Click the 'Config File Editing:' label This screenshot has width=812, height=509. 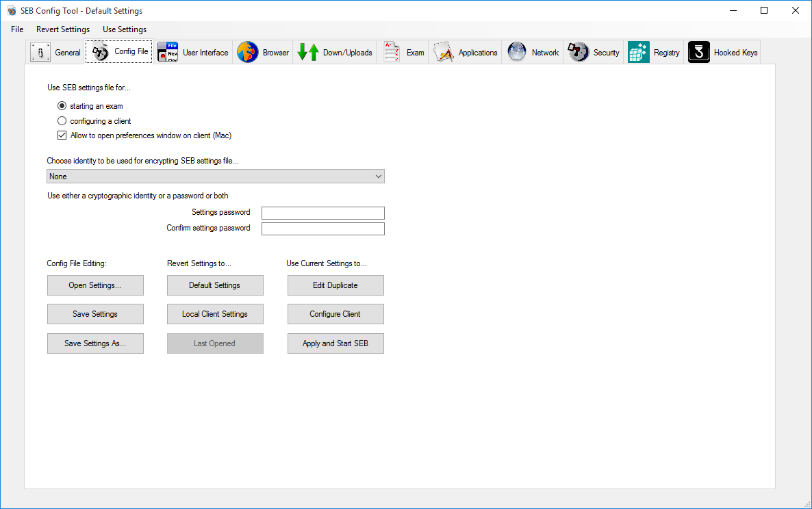coord(77,263)
